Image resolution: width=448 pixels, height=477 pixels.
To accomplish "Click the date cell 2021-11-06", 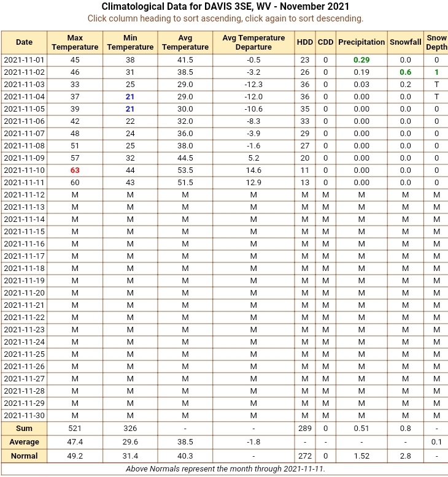I will click(x=24, y=121).
